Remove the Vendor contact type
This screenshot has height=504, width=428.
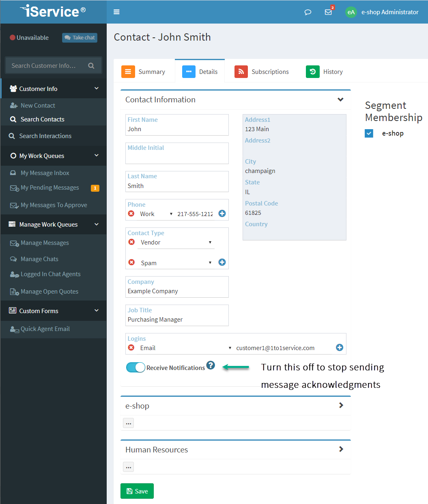pyautogui.click(x=131, y=242)
